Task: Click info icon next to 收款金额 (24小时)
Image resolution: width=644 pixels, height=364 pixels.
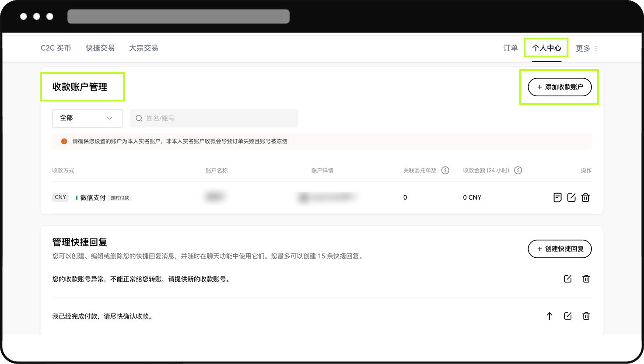Action: click(x=518, y=170)
